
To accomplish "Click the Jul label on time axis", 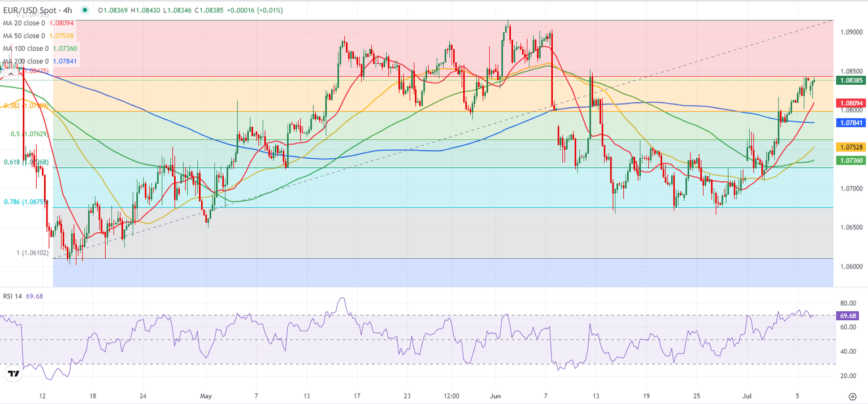I will click(x=748, y=396).
